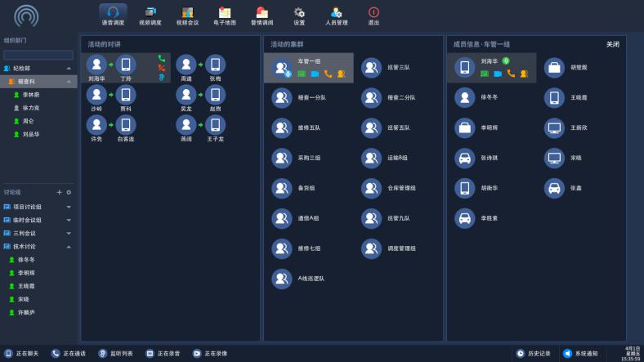
Task: Add a new discussion group with plus
Action: pyautogui.click(x=59, y=192)
